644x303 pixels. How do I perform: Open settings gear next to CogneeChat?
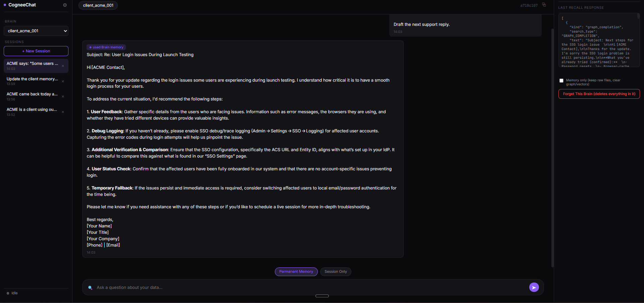pos(65,5)
